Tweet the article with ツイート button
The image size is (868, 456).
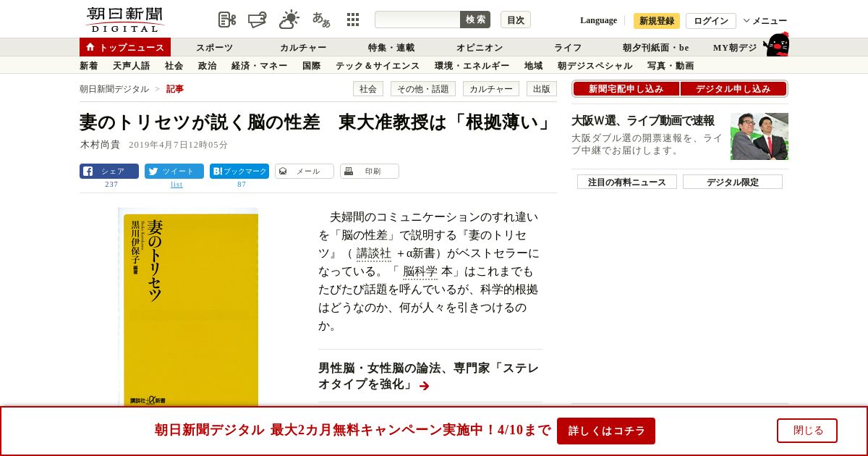[174, 172]
